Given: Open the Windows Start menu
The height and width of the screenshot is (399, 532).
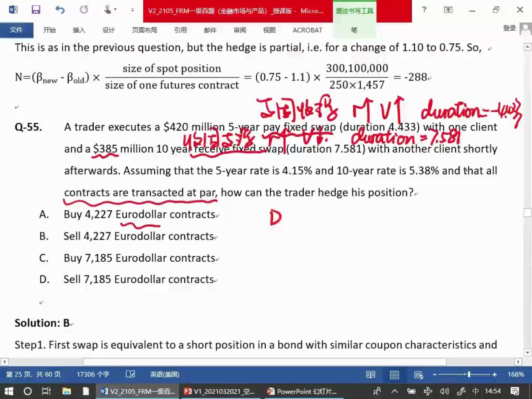Looking at the screenshot, I should tap(9, 391).
